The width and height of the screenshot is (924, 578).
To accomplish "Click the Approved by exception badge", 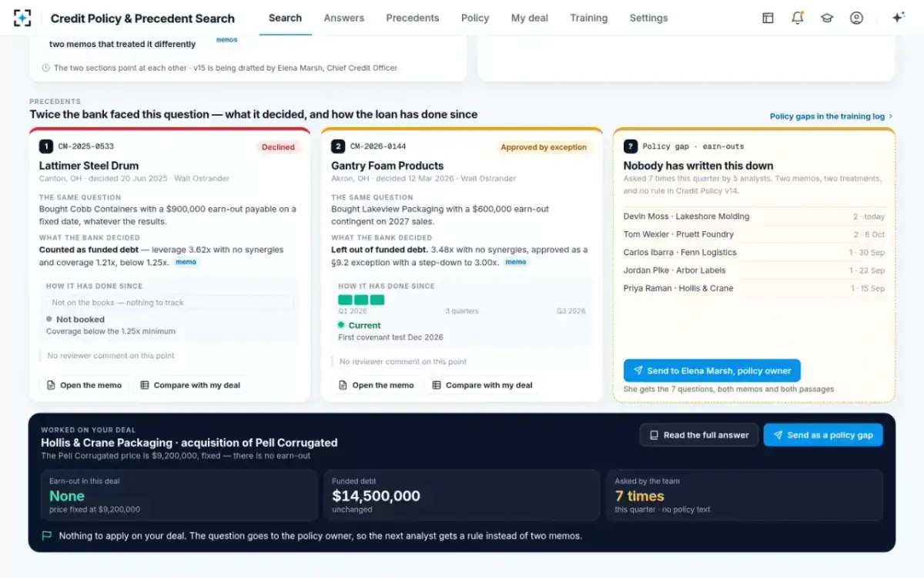I will coord(544,147).
